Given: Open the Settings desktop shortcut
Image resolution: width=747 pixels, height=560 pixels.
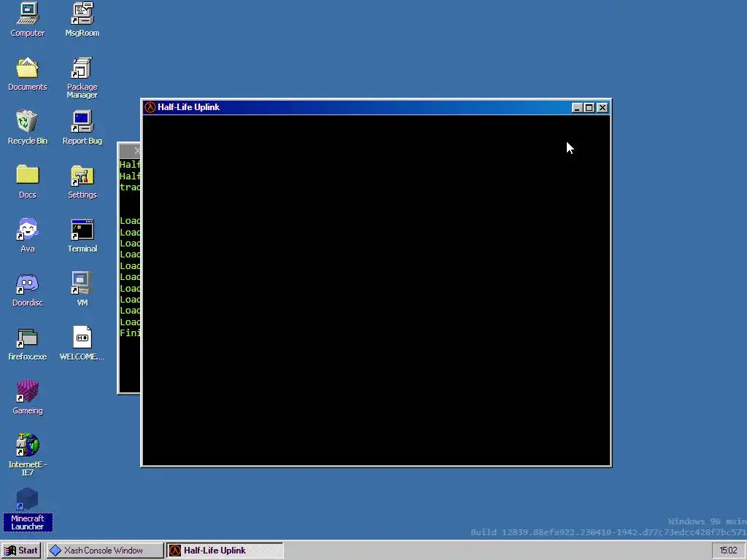Looking at the screenshot, I should click(82, 182).
